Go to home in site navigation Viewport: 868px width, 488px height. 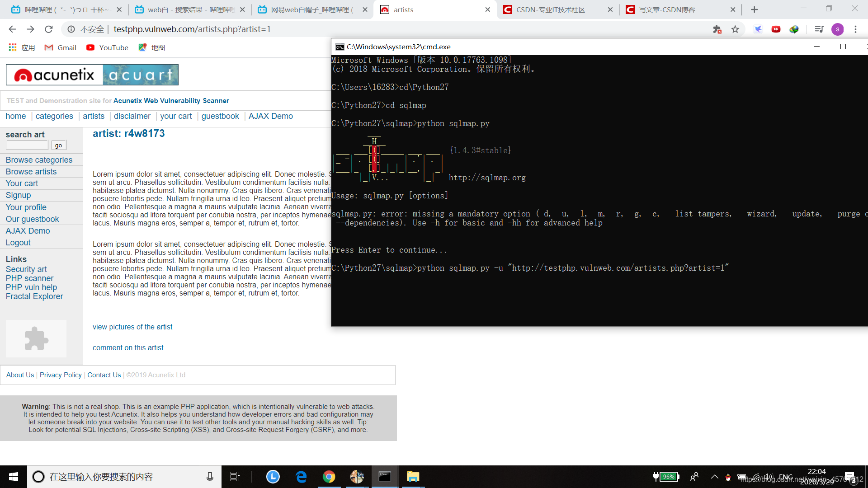[x=16, y=116]
